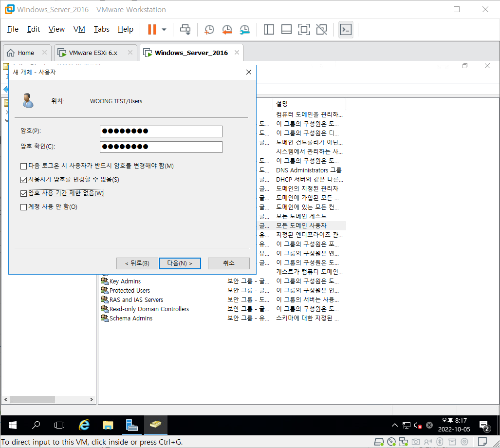
Task: Click the network tray icon
Action: click(406, 425)
